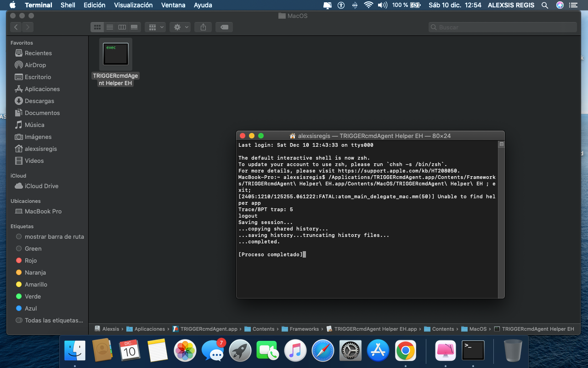The width and height of the screenshot is (588, 368).
Task: Open the Edición menu
Action: pos(95,5)
